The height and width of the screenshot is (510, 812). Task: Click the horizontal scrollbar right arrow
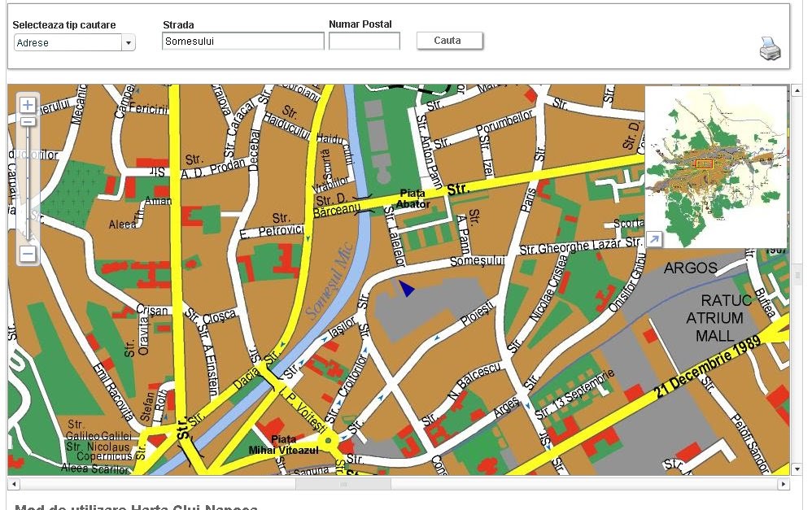click(x=783, y=484)
